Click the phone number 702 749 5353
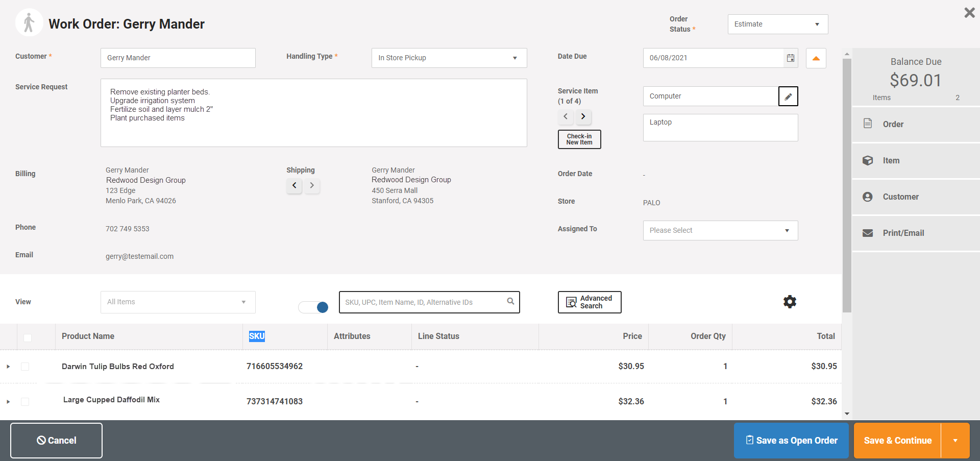Screen dimensions: 980x461 [128, 229]
